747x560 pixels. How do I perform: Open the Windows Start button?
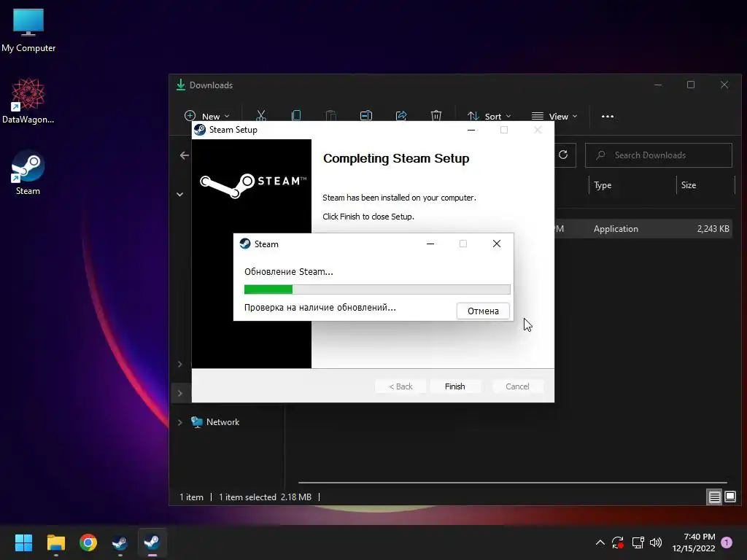point(23,542)
